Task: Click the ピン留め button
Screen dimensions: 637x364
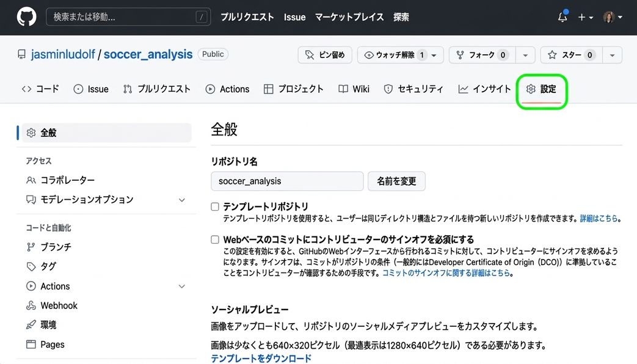Action: tap(325, 55)
